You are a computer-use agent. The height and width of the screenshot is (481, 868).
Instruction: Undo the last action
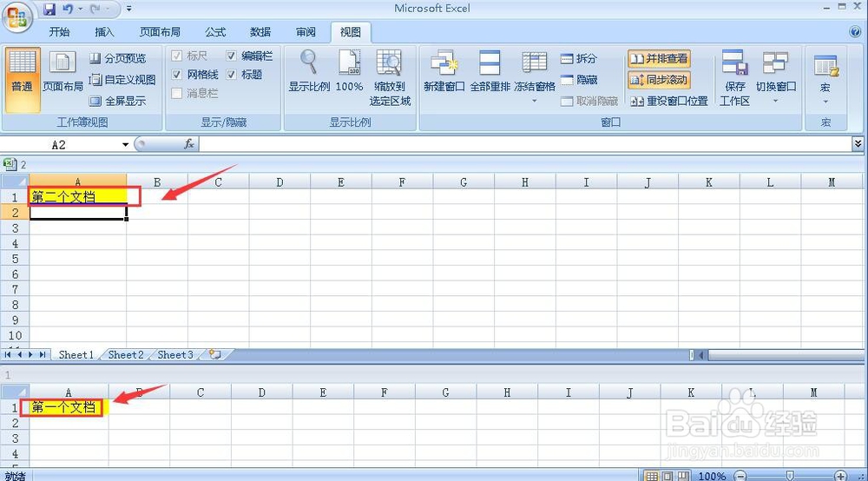68,9
